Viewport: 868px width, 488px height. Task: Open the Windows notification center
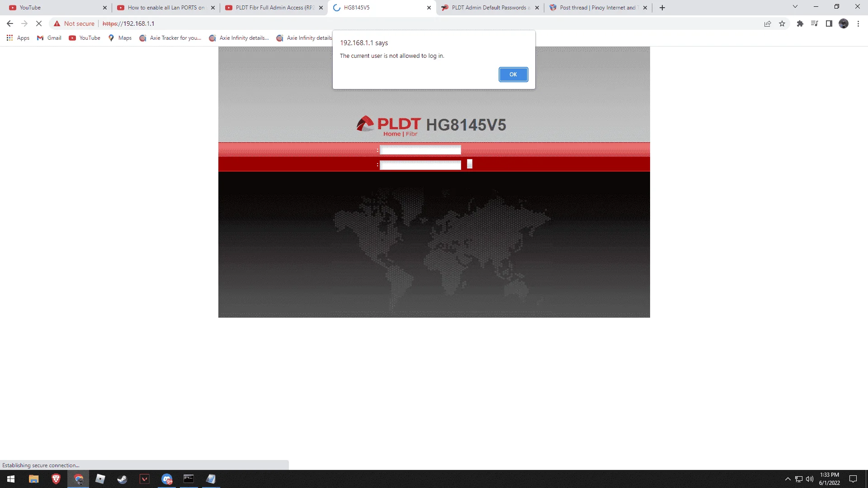853,479
